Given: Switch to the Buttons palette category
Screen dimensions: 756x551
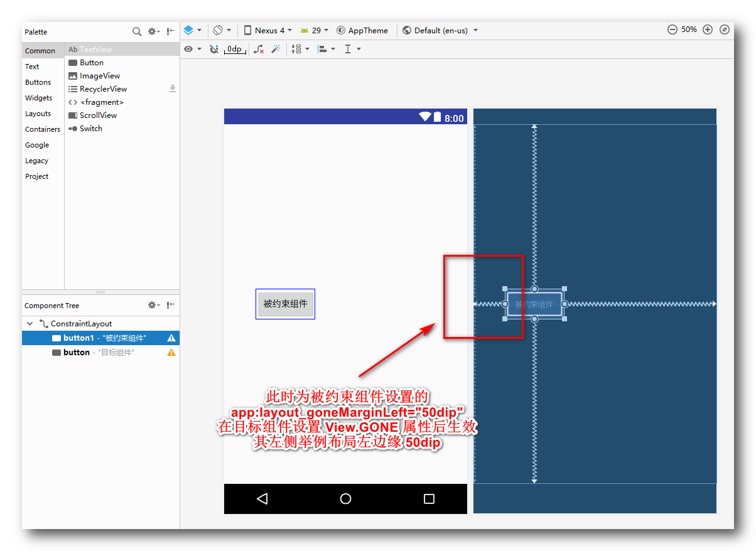Looking at the screenshot, I should (x=38, y=82).
